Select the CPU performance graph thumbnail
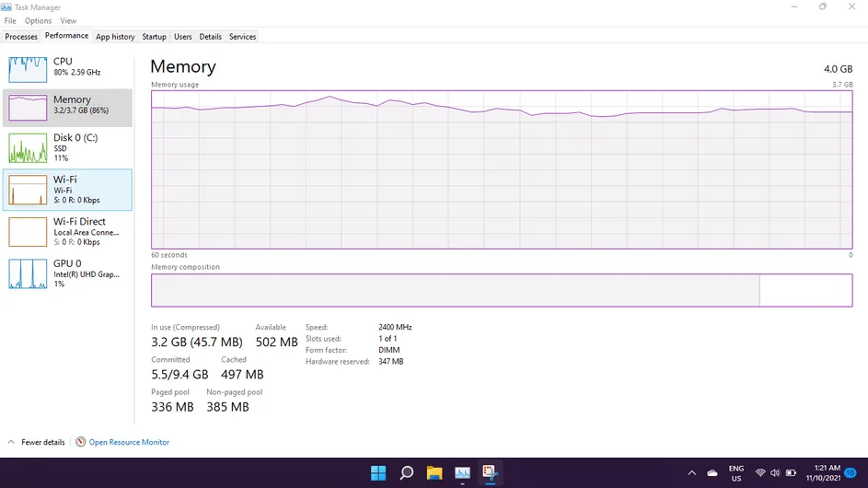 pos(28,69)
